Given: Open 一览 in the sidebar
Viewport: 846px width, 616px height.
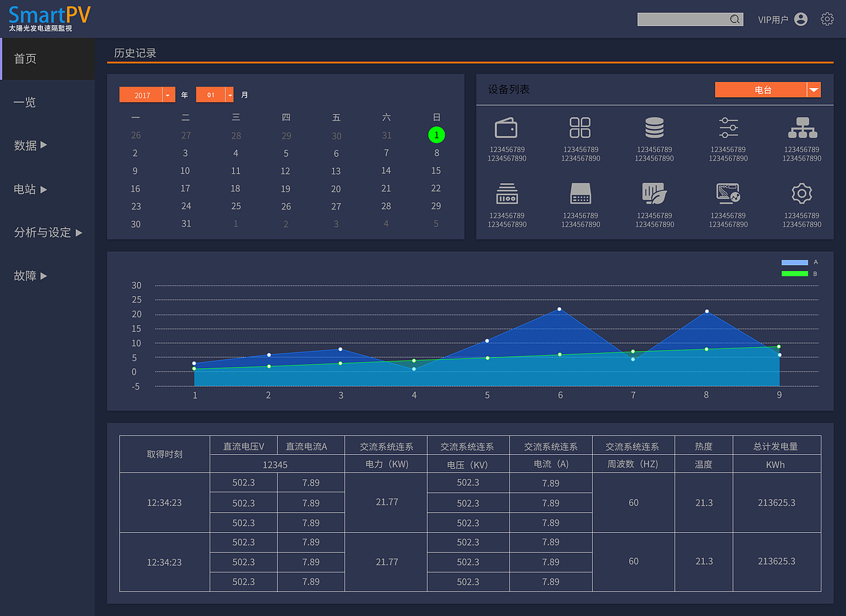Looking at the screenshot, I should tap(25, 102).
